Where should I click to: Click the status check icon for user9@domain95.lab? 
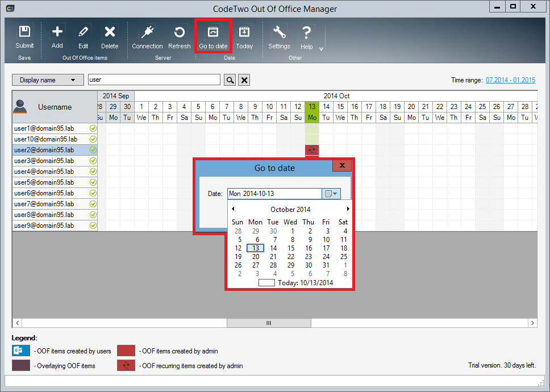point(93,226)
